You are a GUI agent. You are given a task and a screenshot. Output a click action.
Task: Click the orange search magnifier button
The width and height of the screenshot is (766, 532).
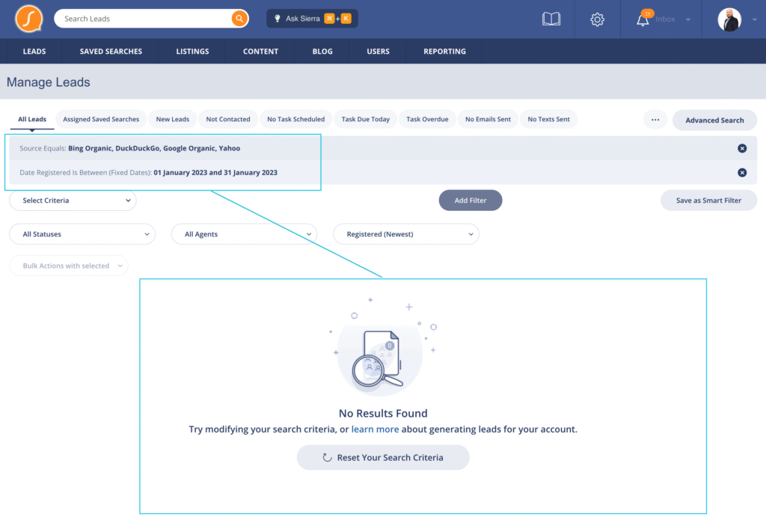click(239, 19)
